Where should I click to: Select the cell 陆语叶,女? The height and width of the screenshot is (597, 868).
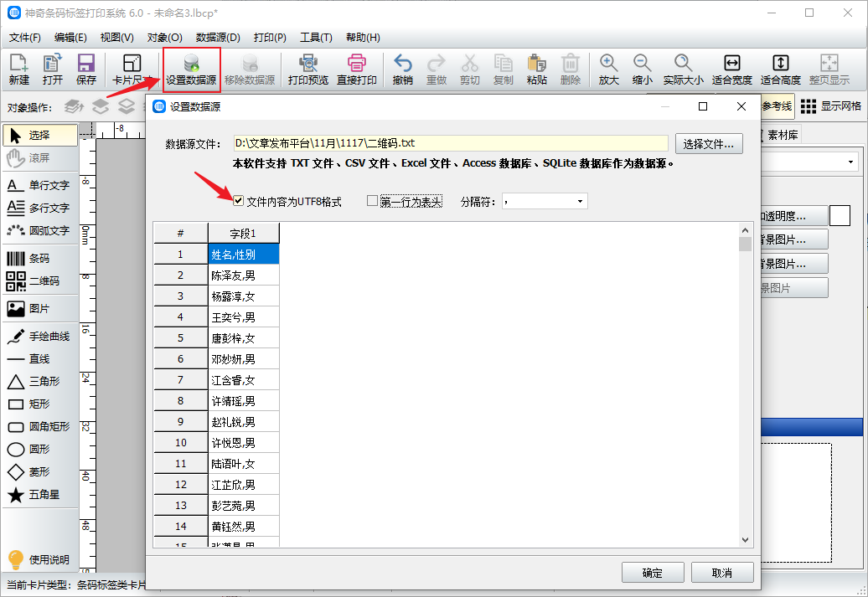244,464
